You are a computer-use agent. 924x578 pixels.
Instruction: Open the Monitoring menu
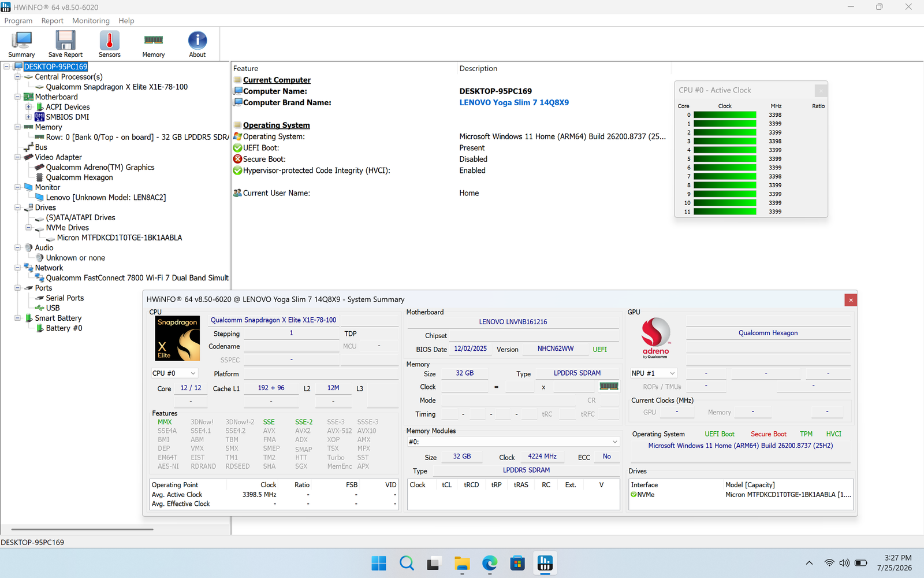point(91,21)
